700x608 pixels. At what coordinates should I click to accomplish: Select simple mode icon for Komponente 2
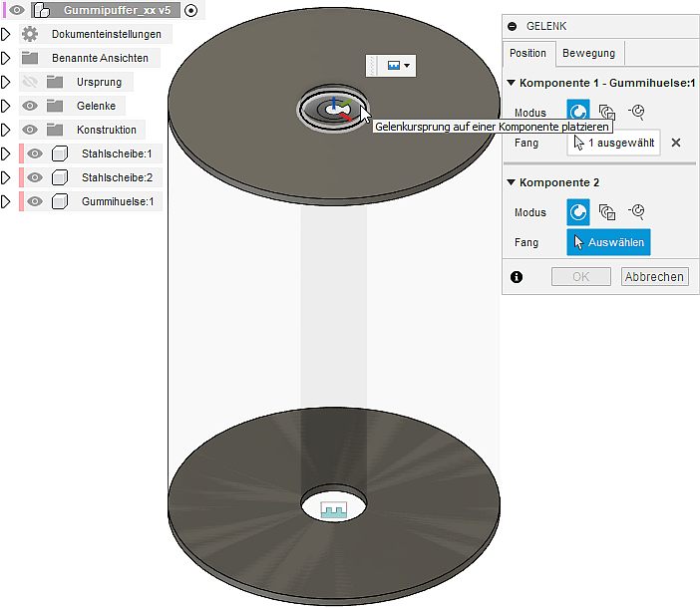[x=578, y=212]
